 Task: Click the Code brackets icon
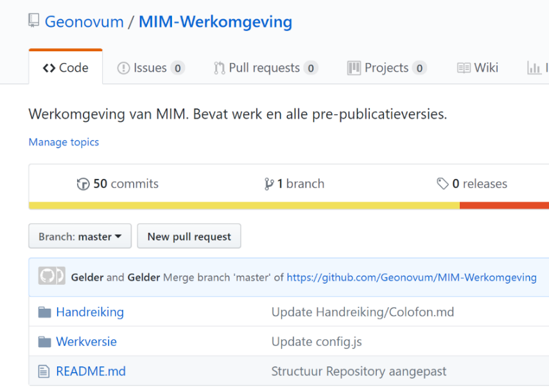pyautogui.click(x=49, y=68)
